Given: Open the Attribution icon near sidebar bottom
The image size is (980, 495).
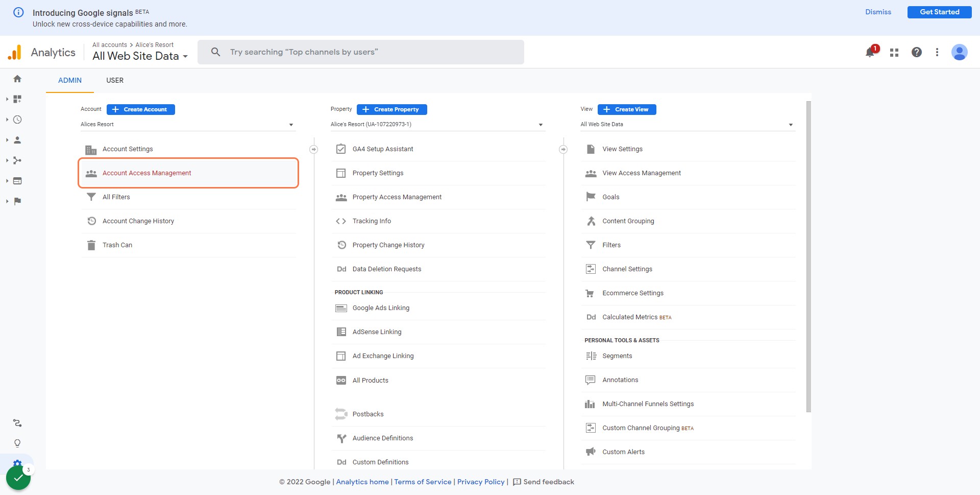Looking at the screenshot, I should (x=17, y=423).
